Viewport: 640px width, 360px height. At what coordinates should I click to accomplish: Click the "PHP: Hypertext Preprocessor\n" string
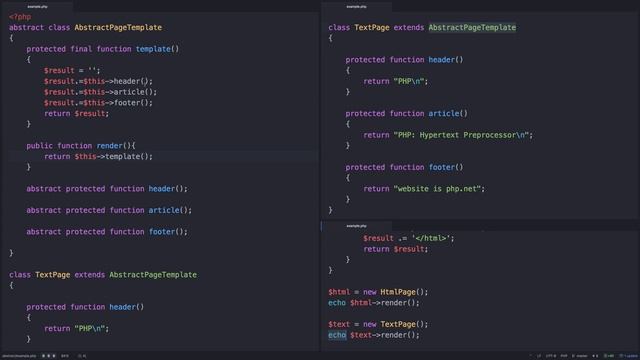click(x=461, y=135)
